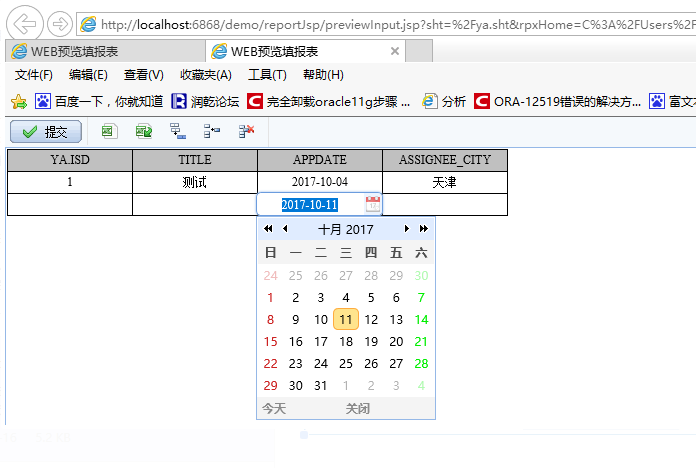Select October 25 in the fifth week
This screenshot has height=468, width=696.
[x=346, y=364]
